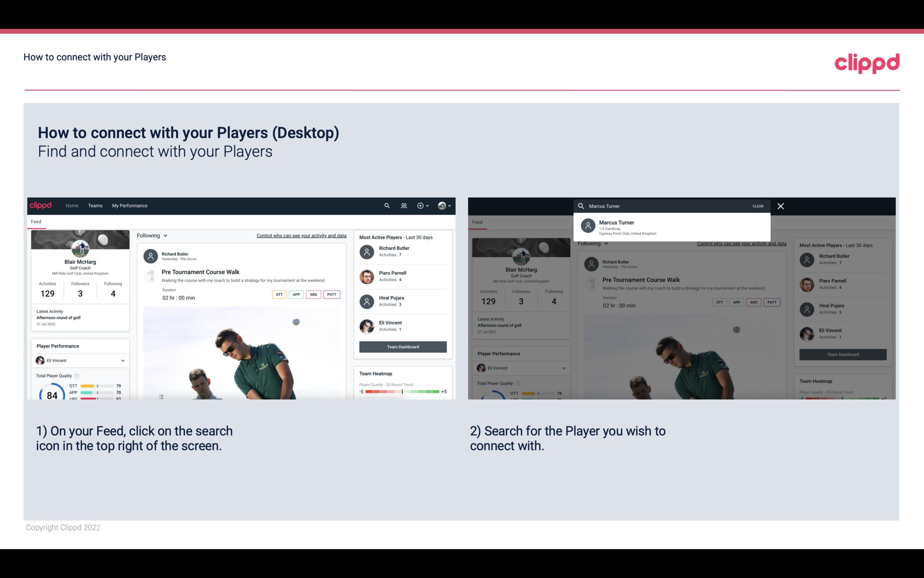
Task: Expand the Eli Vincent player performance dropdown
Action: pyautogui.click(x=122, y=360)
